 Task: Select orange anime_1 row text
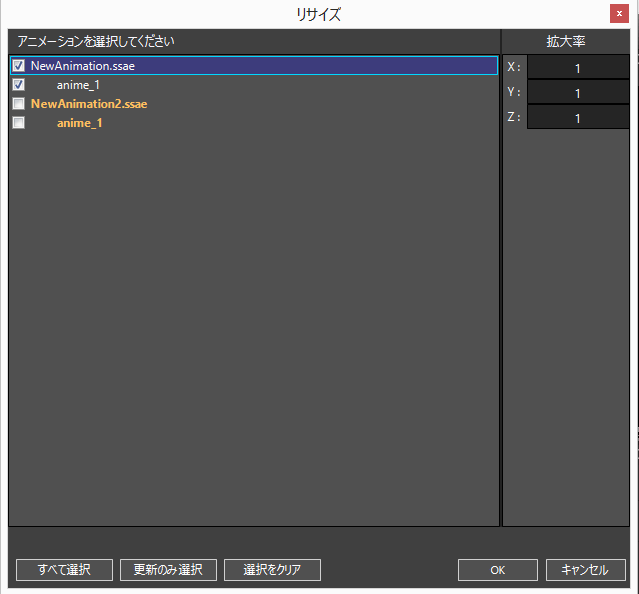coord(79,123)
